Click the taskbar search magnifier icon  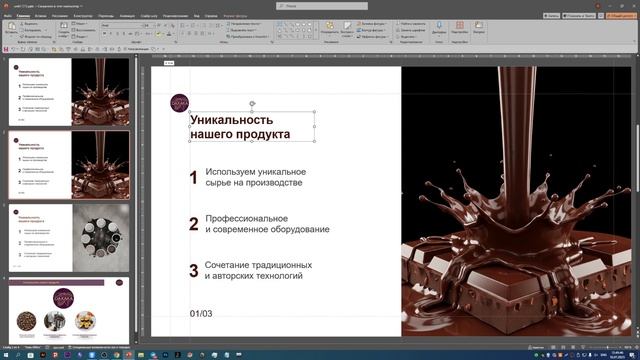pyautogui.click(x=18, y=356)
